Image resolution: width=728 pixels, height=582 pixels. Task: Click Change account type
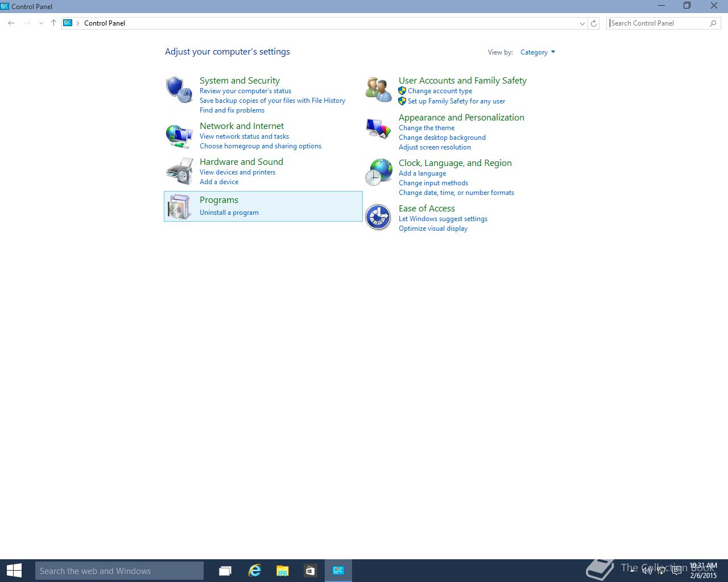pyautogui.click(x=440, y=91)
